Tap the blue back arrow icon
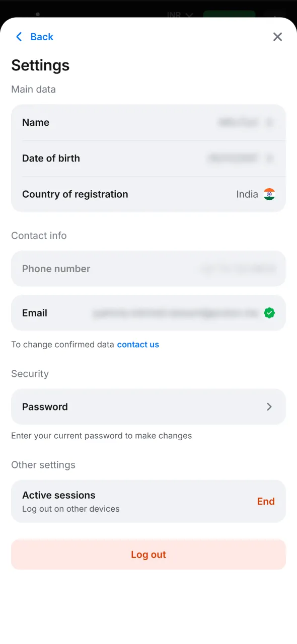 pyautogui.click(x=19, y=36)
